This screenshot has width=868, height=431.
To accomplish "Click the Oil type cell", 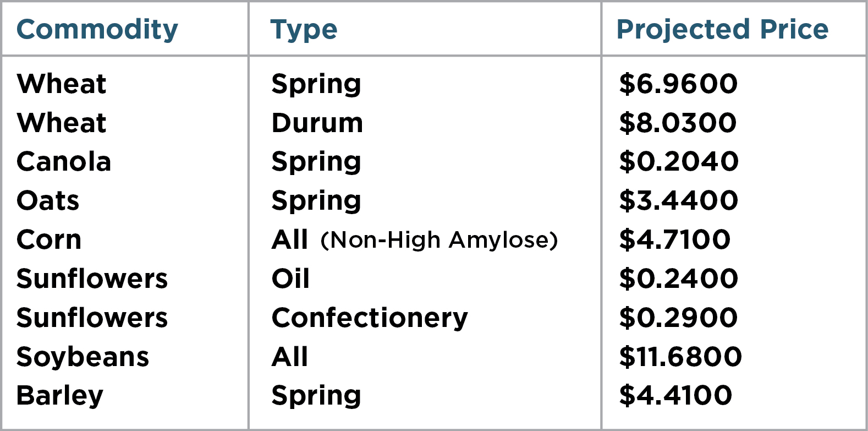I will coord(290,279).
